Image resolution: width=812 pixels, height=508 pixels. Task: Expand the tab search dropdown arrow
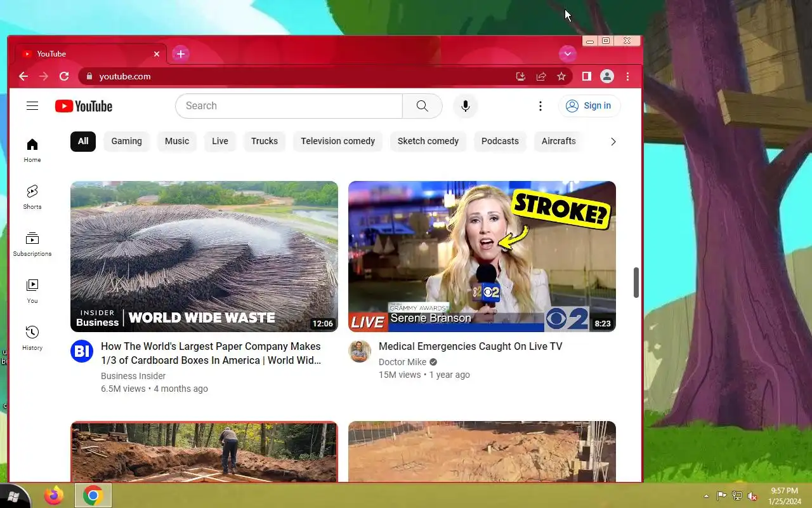coord(567,54)
